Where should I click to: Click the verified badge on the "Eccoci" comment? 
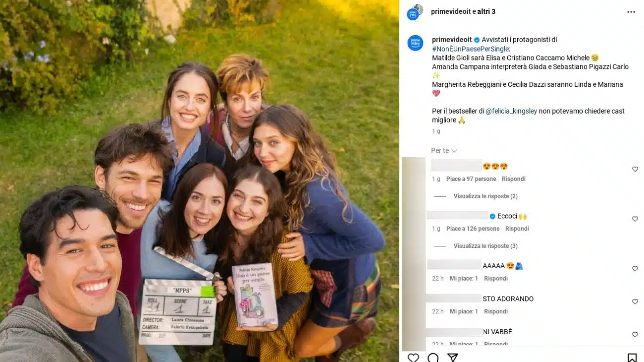click(x=492, y=216)
